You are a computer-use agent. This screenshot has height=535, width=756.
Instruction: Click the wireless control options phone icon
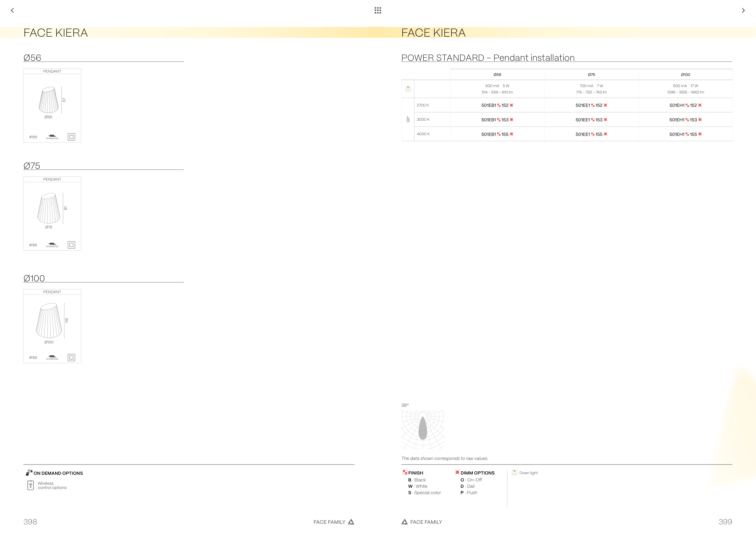31,485
